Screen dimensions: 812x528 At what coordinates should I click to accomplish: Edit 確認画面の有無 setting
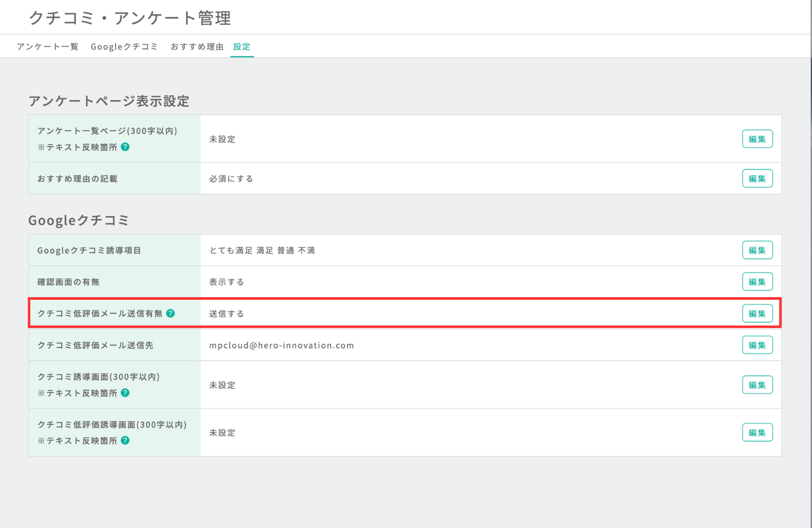point(757,281)
